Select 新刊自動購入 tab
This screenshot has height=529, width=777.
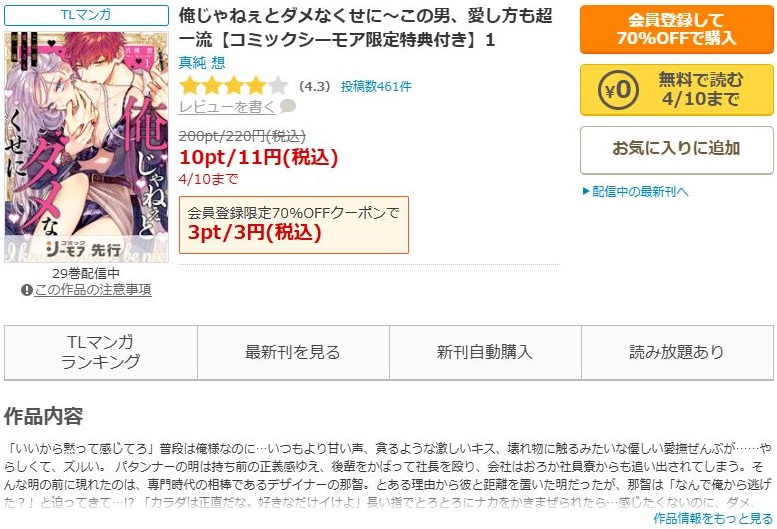point(485,352)
